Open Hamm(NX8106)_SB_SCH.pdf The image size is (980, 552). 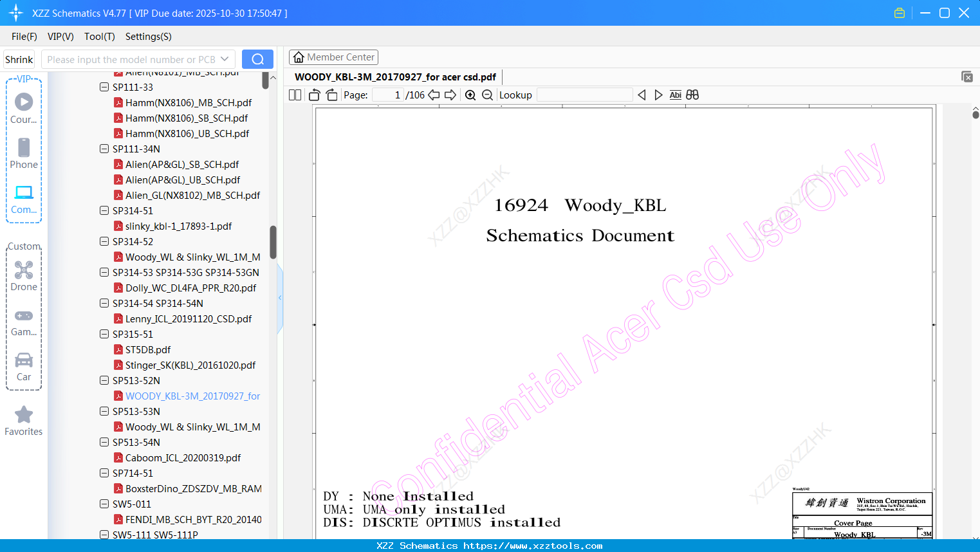187,118
